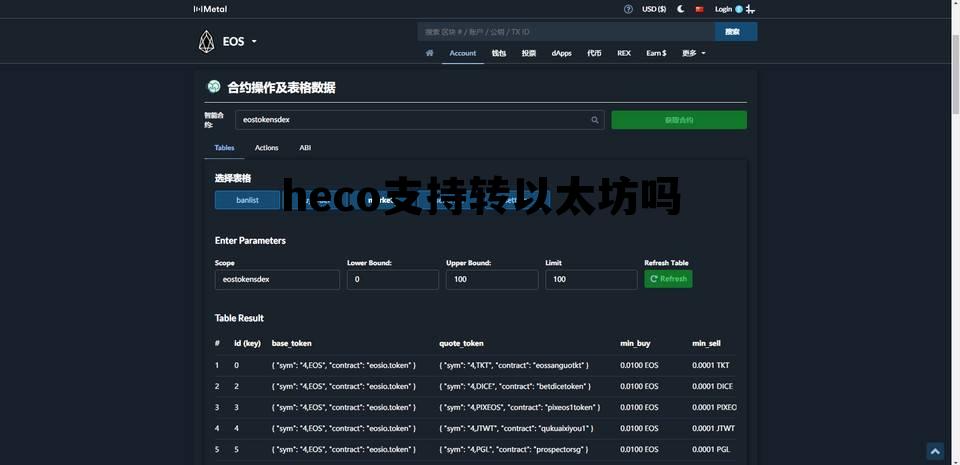Edit the Lower Bound field
The height and width of the screenshot is (465, 960).
(x=393, y=280)
